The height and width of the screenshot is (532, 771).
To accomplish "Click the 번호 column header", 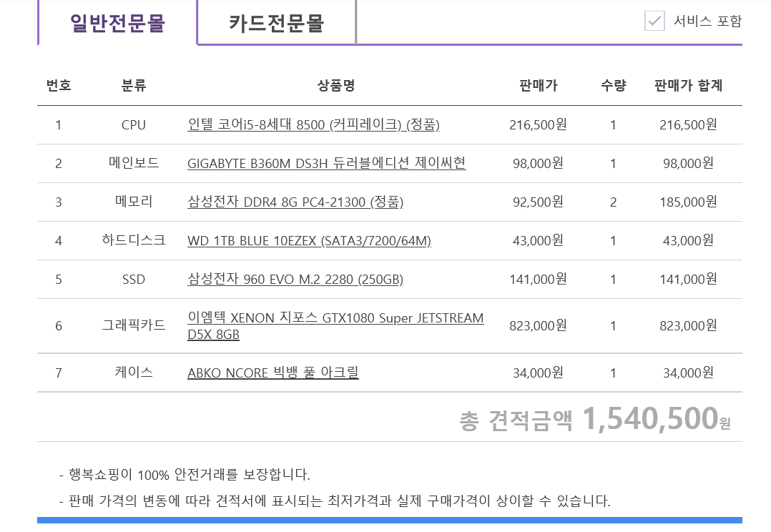I will [59, 85].
